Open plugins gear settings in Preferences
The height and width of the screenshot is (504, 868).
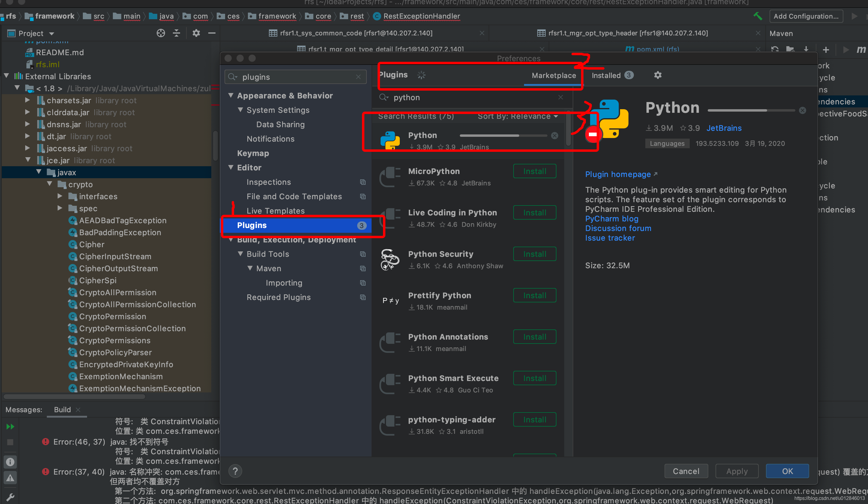(x=658, y=75)
